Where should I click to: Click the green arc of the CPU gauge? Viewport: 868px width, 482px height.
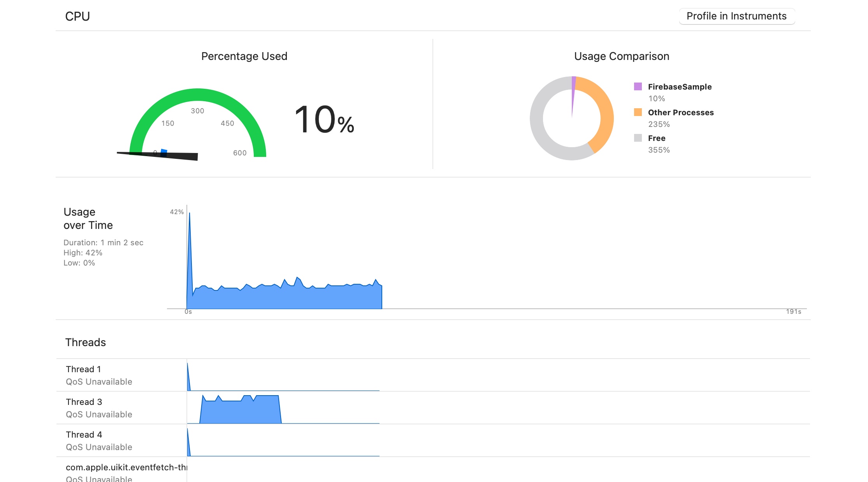(x=198, y=95)
